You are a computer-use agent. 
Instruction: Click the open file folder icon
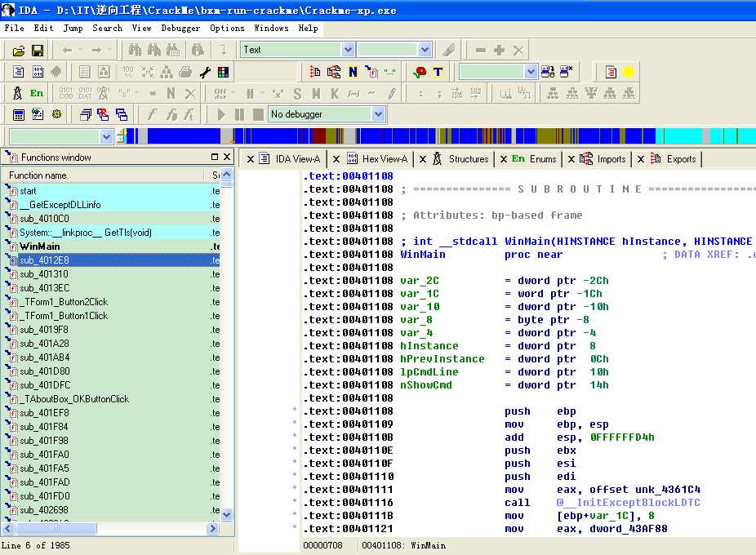[x=18, y=50]
